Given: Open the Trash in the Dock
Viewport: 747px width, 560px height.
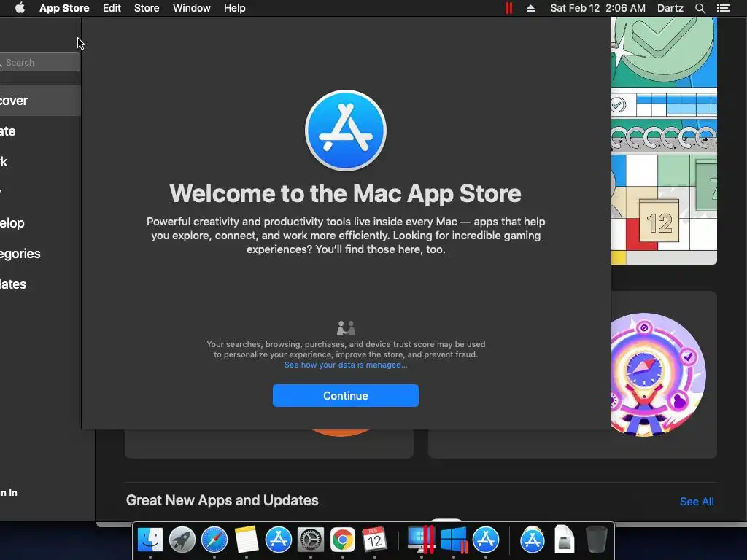Looking at the screenshot, I should (x=596, y=540).
